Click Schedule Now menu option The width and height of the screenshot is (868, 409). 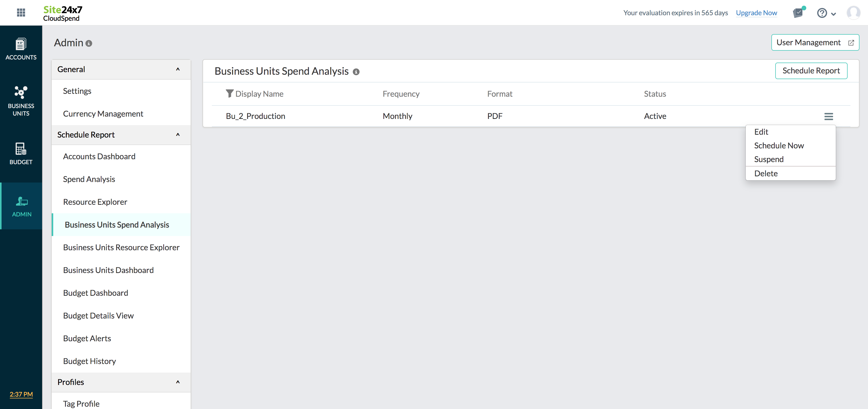[x=779, y=145]
